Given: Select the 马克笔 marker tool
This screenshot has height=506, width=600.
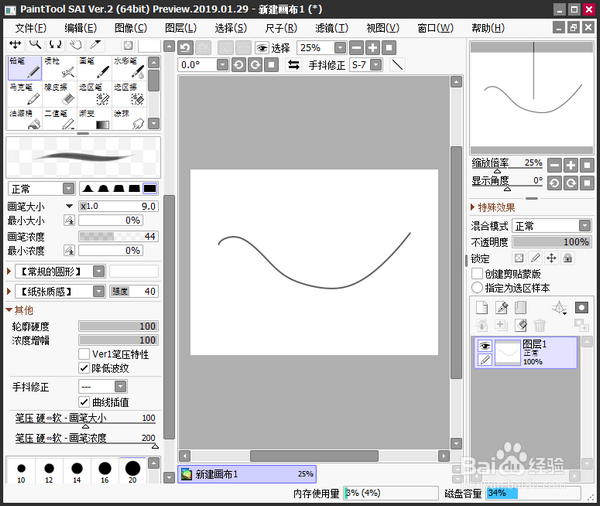Looking at the screenshot, I should pyautogui.click(x=25, y=94).
